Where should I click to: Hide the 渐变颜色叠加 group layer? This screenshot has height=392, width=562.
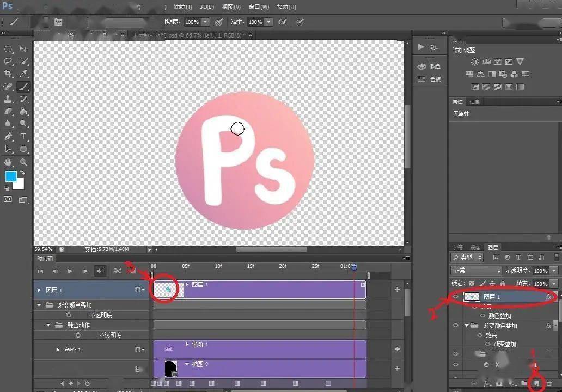click(456, 326)
